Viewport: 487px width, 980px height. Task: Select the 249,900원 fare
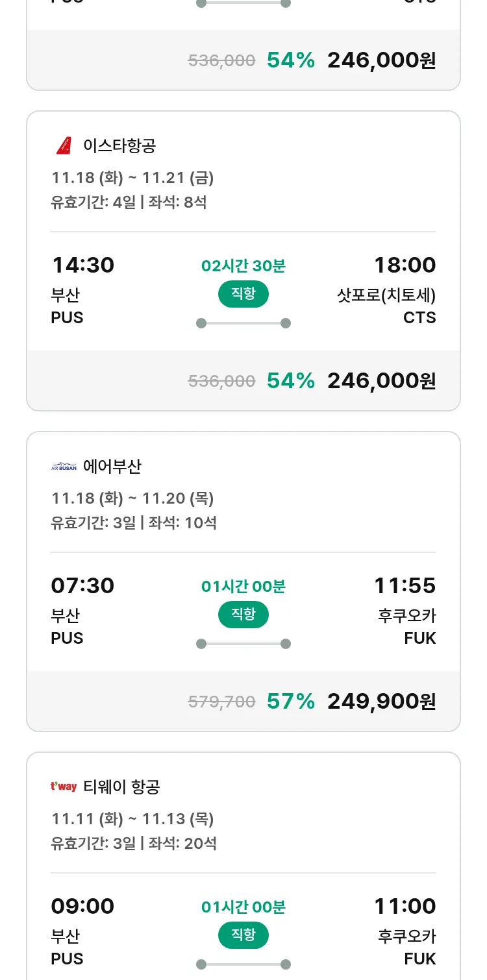(x=381, y=701)
